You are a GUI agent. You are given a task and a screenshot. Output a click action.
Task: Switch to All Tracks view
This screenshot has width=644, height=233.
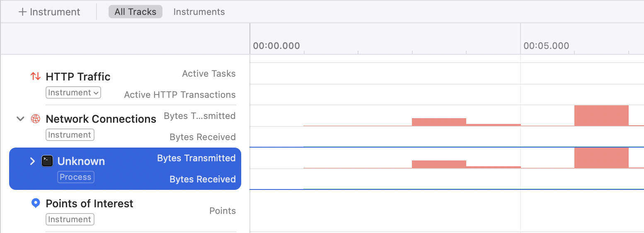(x=136, y=12)
